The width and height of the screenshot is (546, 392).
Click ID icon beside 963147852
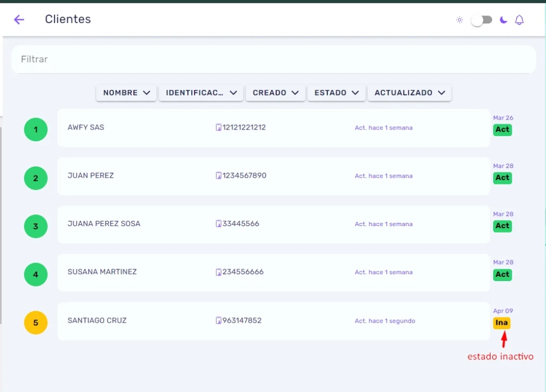pyautogui.click(x=218, y=321)
